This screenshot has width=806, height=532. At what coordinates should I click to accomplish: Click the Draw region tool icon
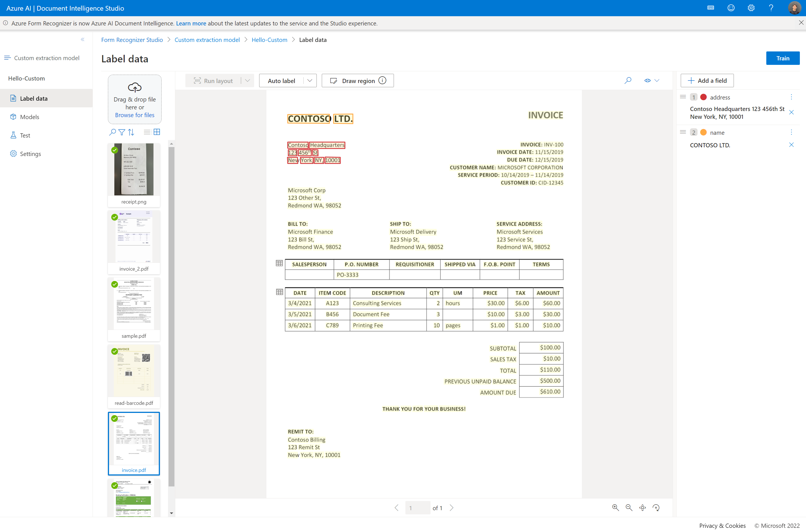334,80
